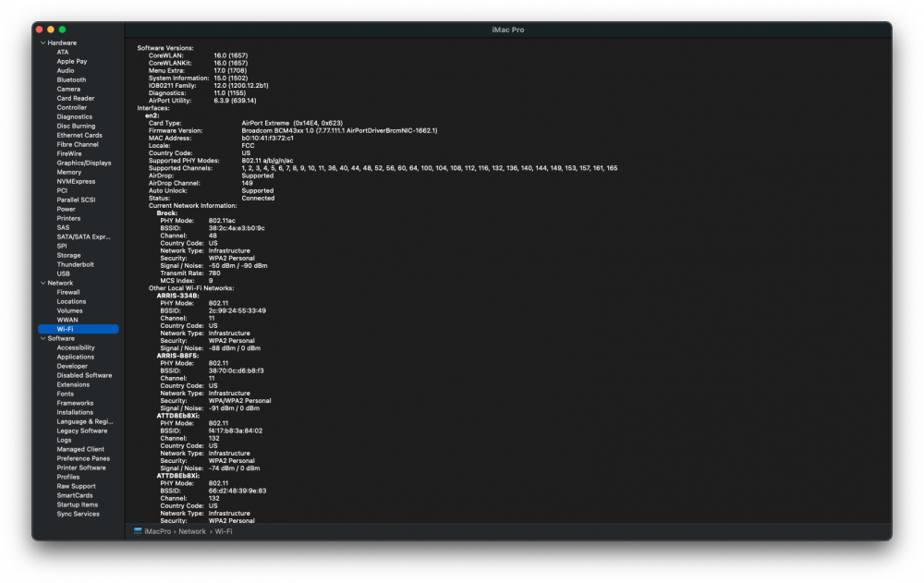Click iMacPro in the breadcrumb path
The height and width of the screenshot is (583, 924).
[157, 531]
